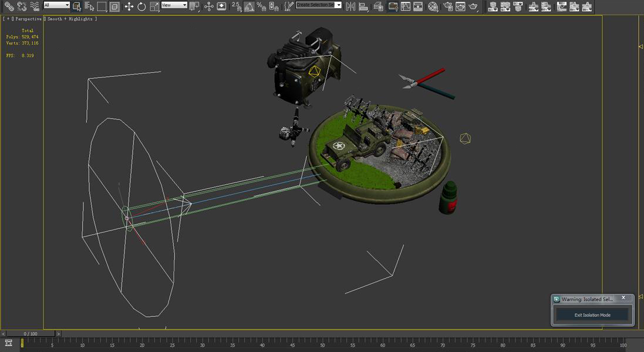Click the Mirror tool icon
644x352 pixels.
tap(350, 6)
